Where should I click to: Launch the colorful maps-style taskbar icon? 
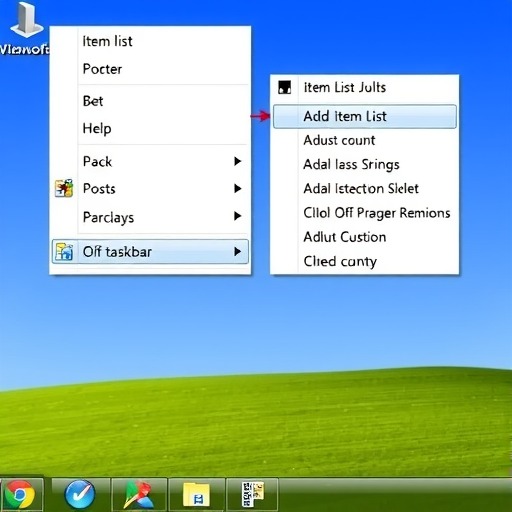click(x=139, y=495)
